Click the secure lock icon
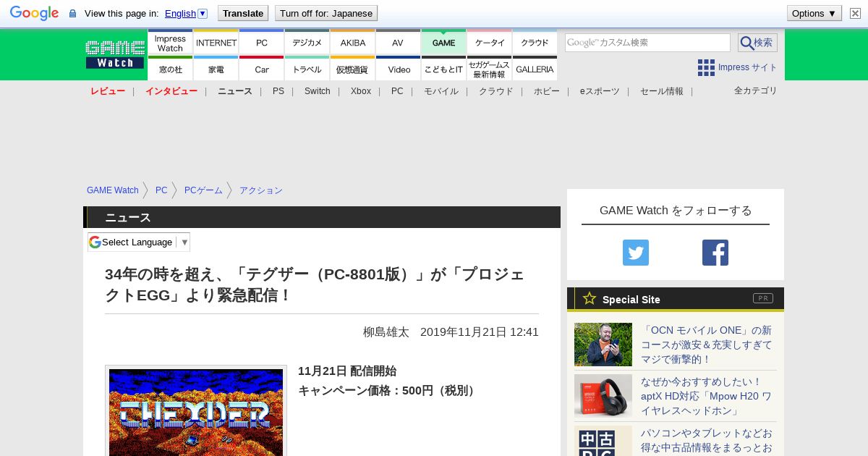Screen dimensions: 868x456 72,14
